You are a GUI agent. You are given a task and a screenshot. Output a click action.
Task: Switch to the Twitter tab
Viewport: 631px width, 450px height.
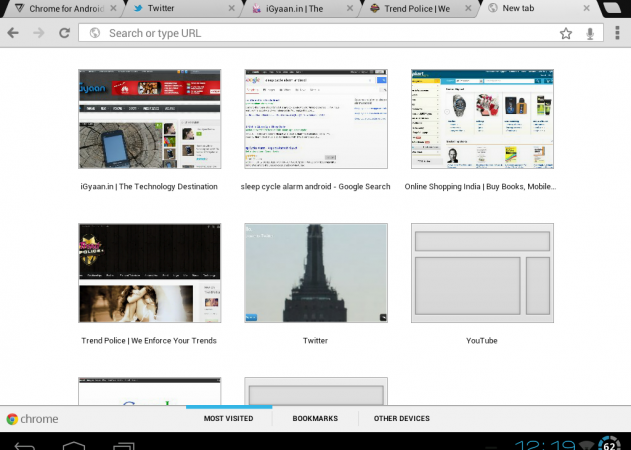[x=170, y=8]
